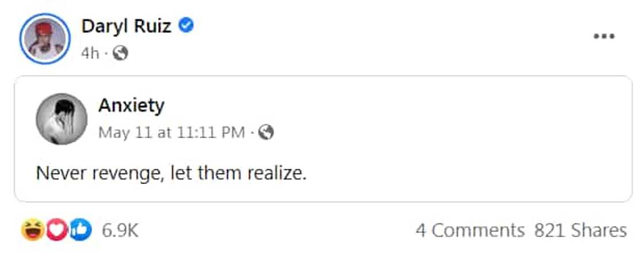Open the shared post text 'Never revenge, let them realize.'
The image size is (644, 254).
[x=171, y=172]
